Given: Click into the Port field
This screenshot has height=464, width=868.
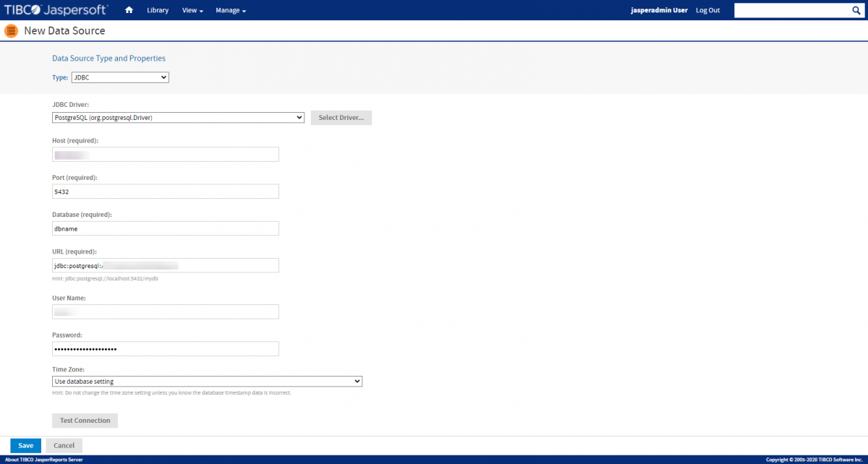Looking at the screenshot, I should [x=166, y=192].
